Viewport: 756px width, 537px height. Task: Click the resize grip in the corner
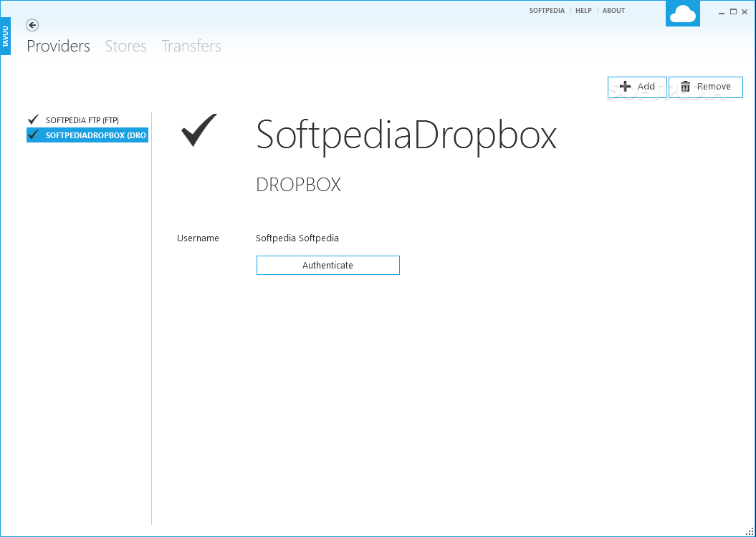pos(750,531)
